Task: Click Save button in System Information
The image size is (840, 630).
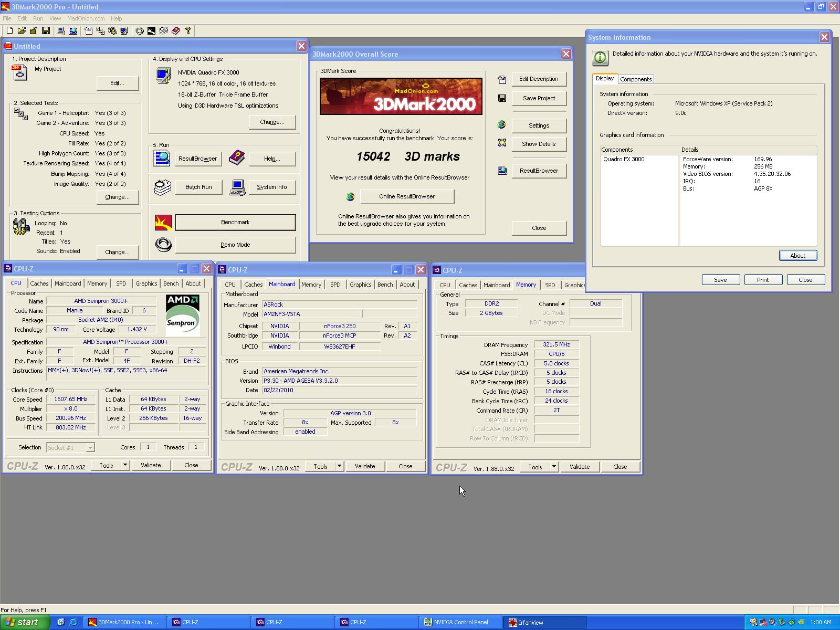Action: coord(720,280)
